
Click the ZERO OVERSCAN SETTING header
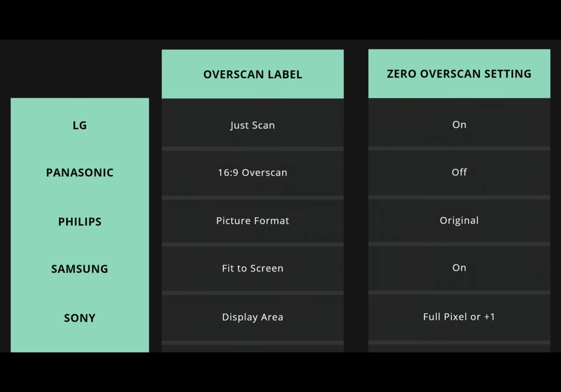coord(459,74)
